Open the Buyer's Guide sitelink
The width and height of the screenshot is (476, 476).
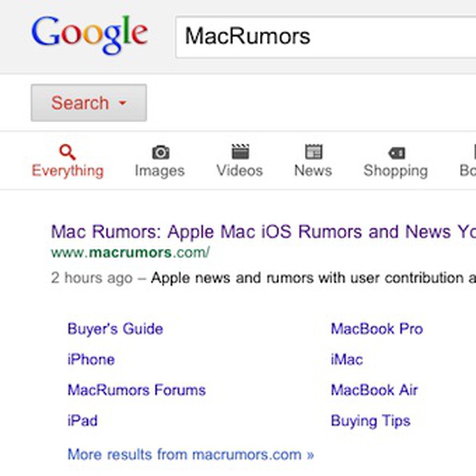[x=115, y=329]
